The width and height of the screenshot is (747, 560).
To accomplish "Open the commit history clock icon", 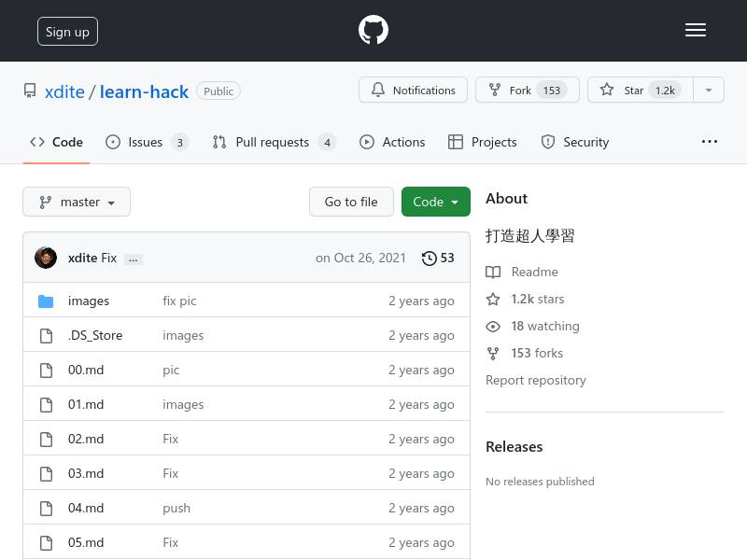I will pyautogui.click(x=429, y=259).
